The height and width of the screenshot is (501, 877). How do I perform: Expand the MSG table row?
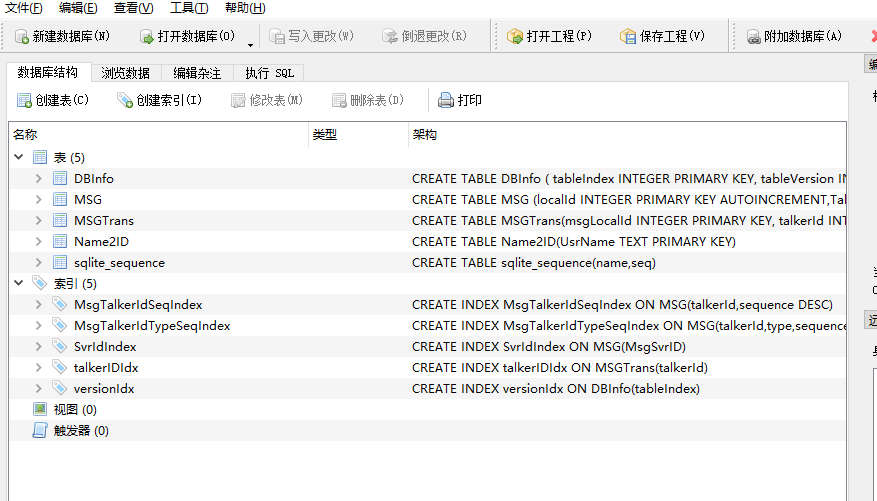point(39,199)
